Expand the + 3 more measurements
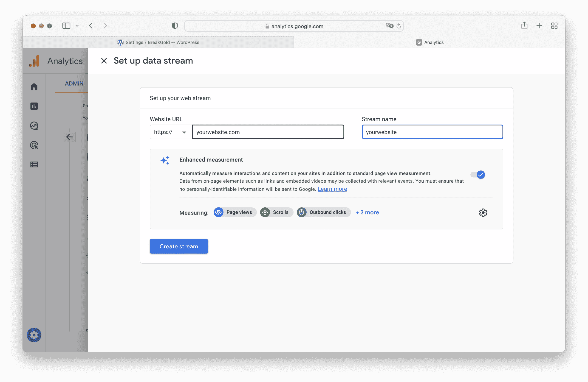 [x=367, y=212]
